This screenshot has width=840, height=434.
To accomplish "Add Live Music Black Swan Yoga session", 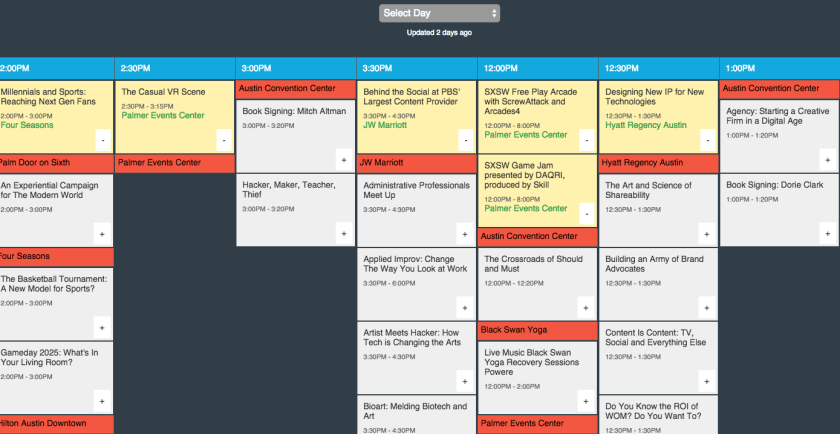I will (586, 401).
